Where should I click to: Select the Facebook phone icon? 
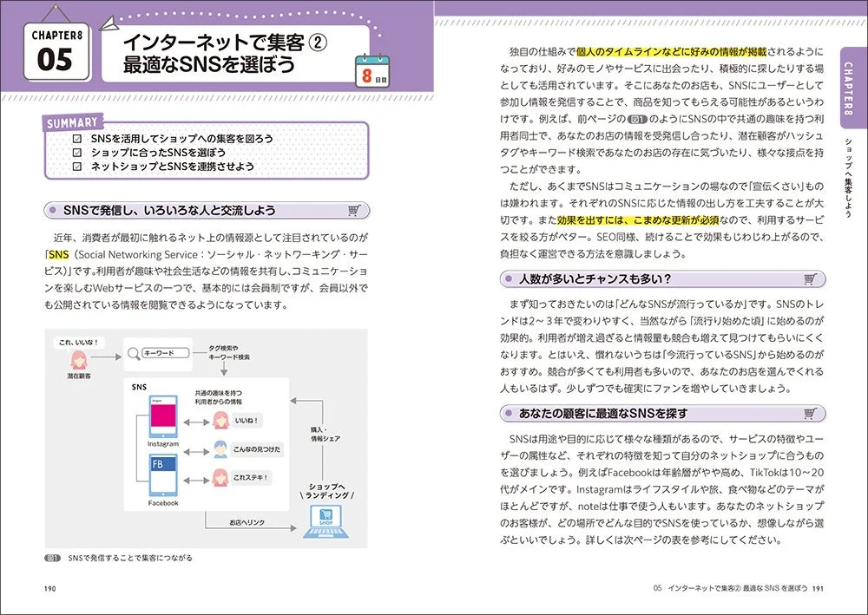[x=164, y=475]
